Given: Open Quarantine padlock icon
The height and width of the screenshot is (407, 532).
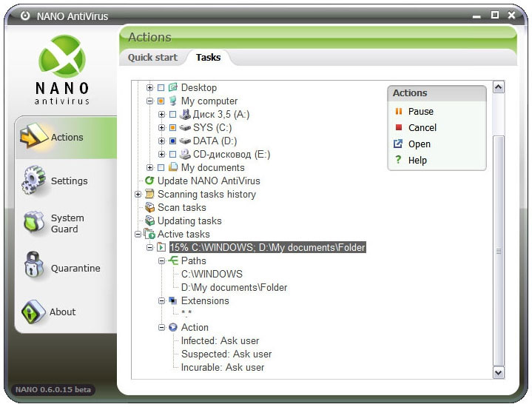Looking at the screenshot, I should pyautogui.click(x=33, y=264).
